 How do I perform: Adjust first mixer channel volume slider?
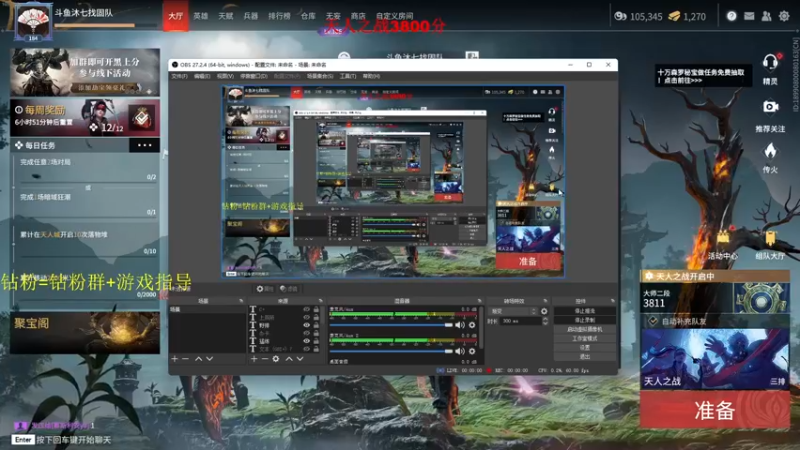[x=391, y=325]
